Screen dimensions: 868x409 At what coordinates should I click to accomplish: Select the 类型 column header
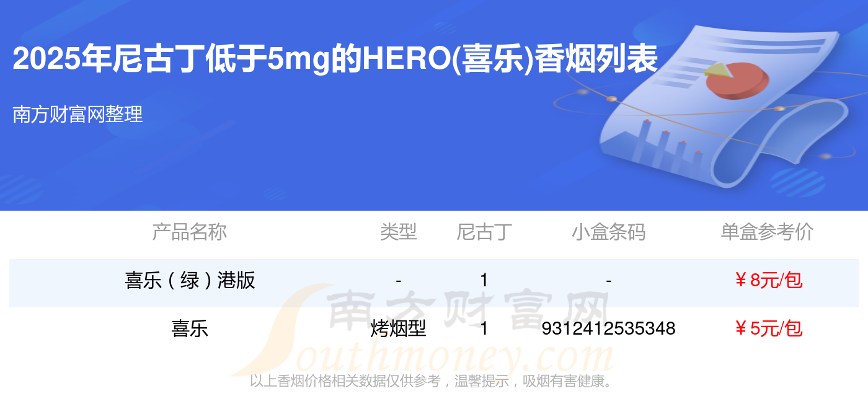(398, 232)
